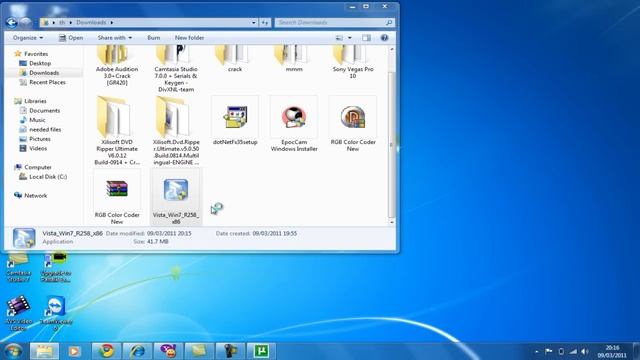The height and width of the screenshot is (360, 640).
Task: Click the file list scroll down arrow
Action: 392,222
